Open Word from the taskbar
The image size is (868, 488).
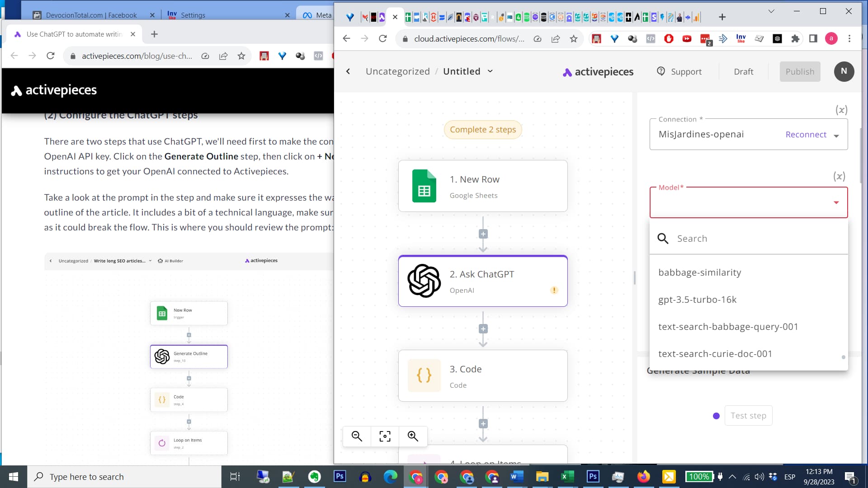(517, 477)
